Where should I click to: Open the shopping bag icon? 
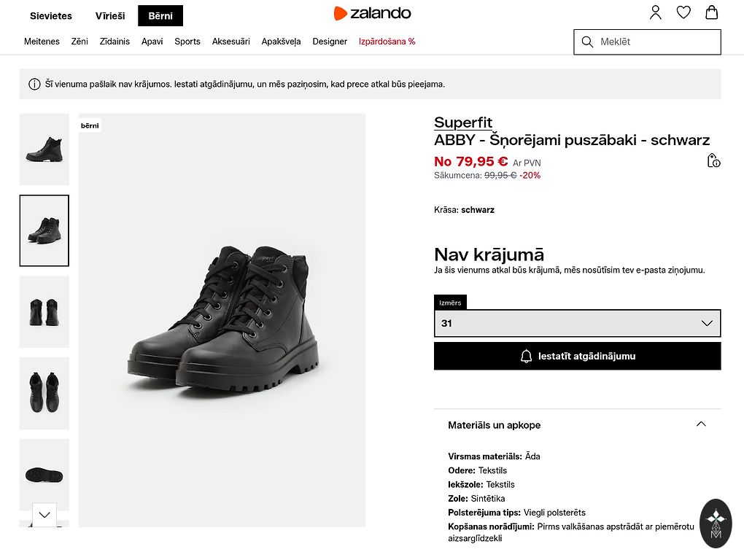point(711,12)
